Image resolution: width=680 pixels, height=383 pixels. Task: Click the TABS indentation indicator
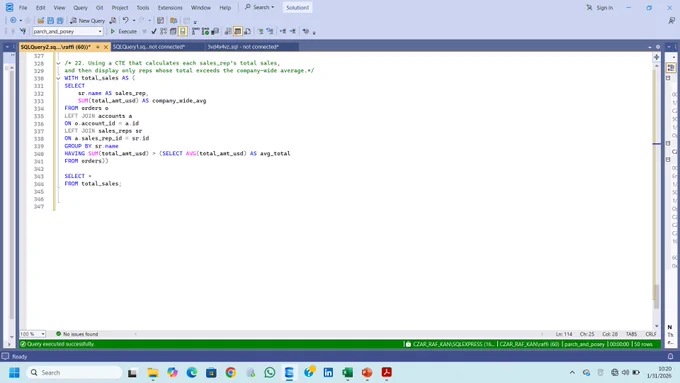point(631,334)
